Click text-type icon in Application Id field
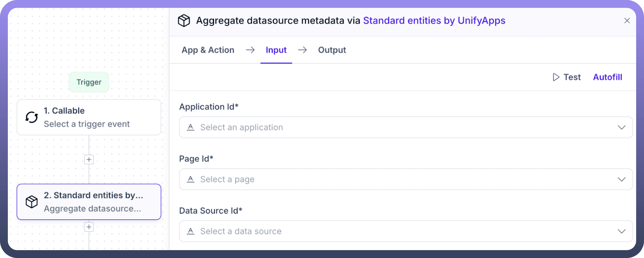644x258 pixels. (x=190, y=127)
